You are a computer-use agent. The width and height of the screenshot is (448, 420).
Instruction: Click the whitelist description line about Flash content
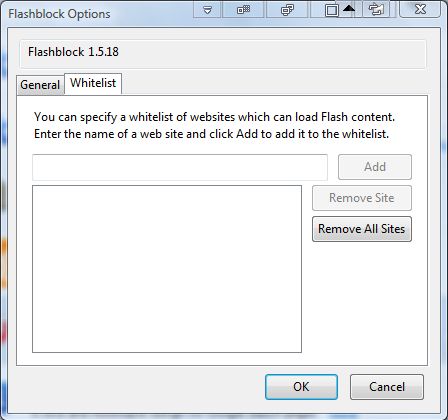point(214,117)
